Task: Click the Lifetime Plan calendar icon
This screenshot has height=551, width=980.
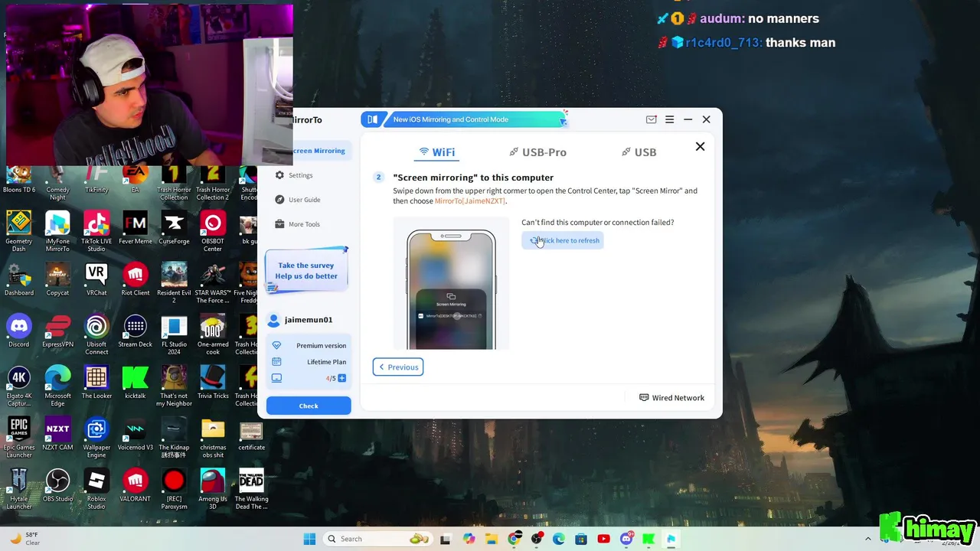Action: point(276,362)
